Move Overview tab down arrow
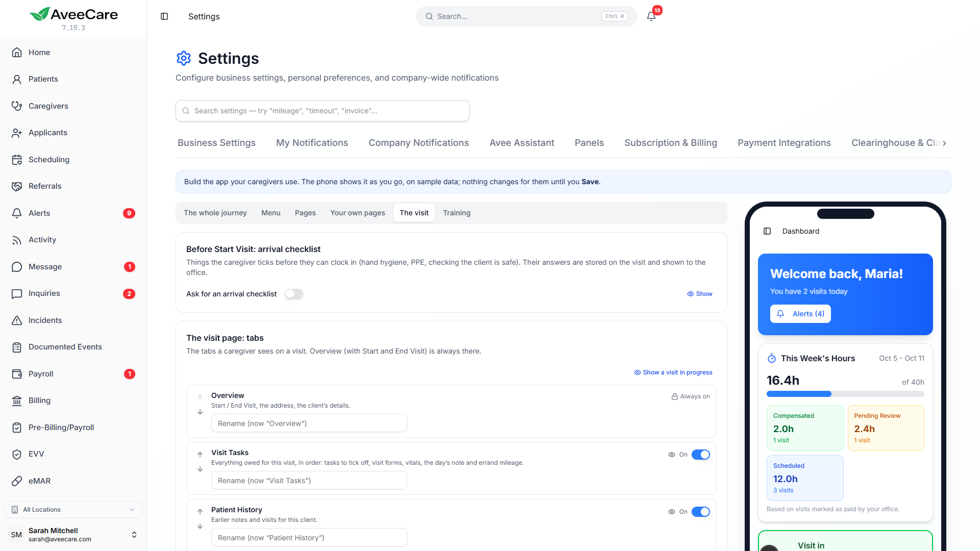This screenshot has height=551, width=980. [x=200, y=412]
